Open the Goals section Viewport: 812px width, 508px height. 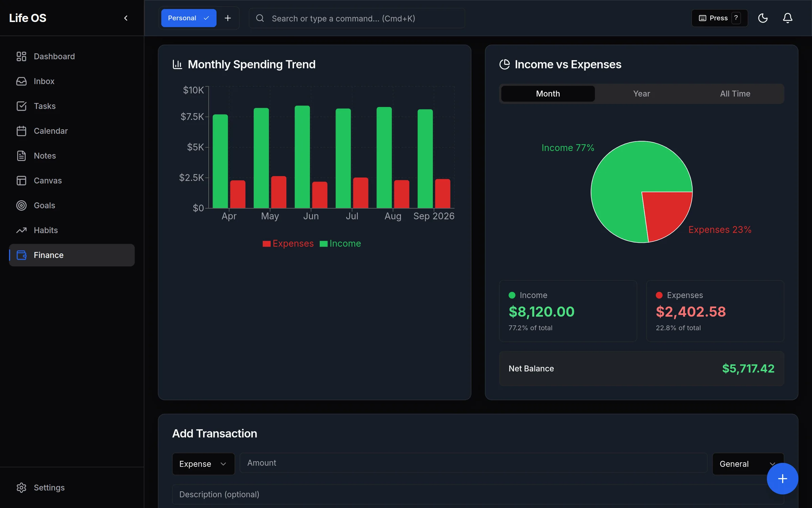(x=72, y=205)
